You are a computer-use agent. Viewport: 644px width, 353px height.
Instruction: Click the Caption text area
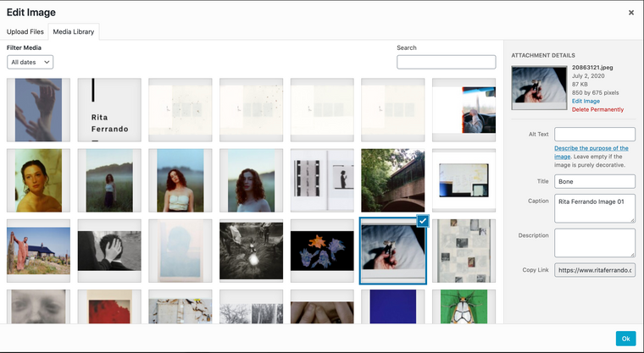coord(594,208)
